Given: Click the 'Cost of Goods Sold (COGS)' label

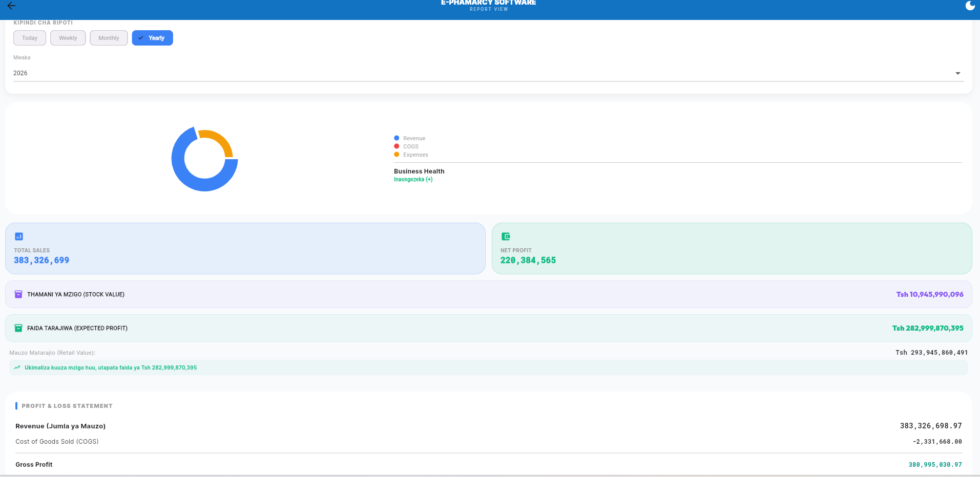Looking at the screenshot, I should click(57, 442).
